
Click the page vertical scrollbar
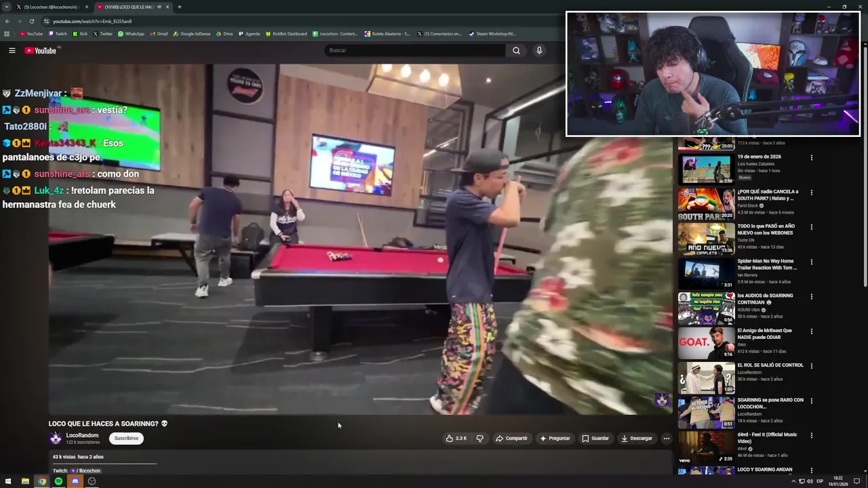[865, 166]
